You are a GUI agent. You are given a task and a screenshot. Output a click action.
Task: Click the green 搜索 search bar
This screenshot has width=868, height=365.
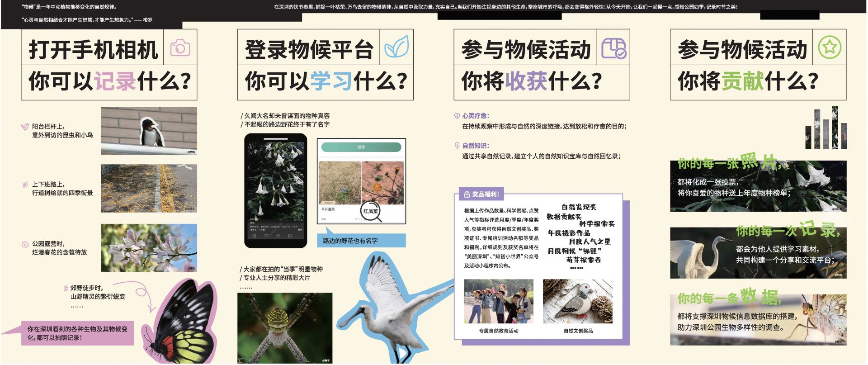click(x=361, y=147)
